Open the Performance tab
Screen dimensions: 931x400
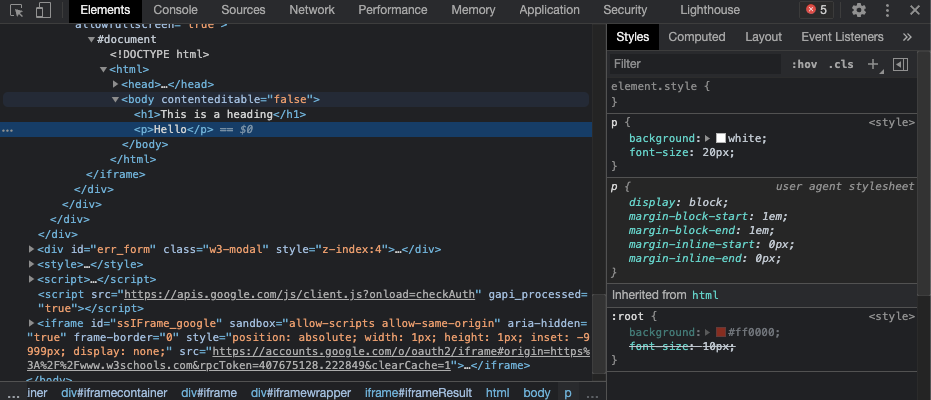point(392,10)
